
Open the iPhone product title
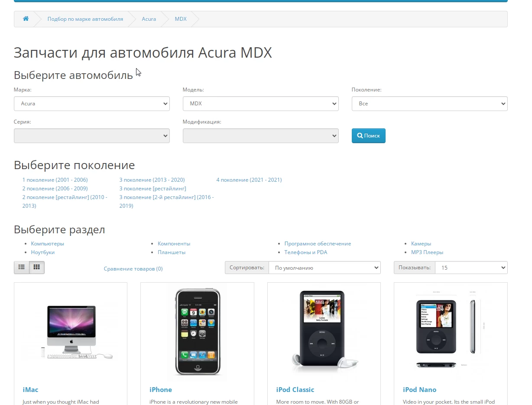tap(161, 390)
